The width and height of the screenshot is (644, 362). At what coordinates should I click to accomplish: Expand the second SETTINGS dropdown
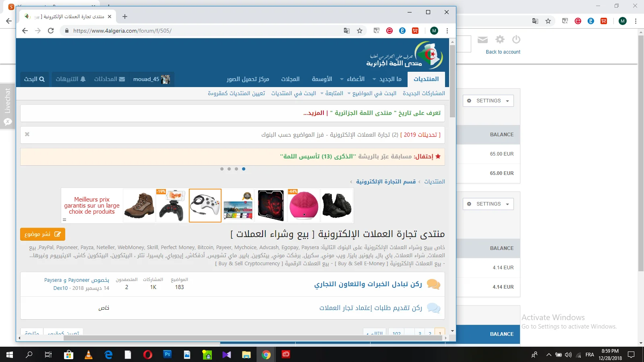tap(488, 204)
